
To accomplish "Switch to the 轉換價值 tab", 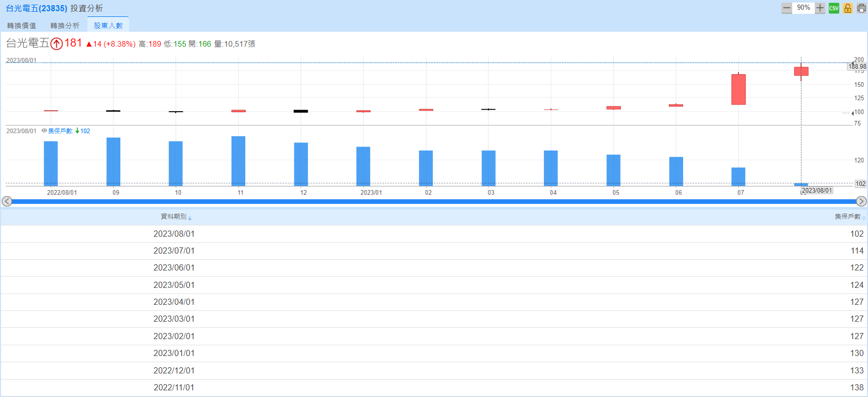I will pos(22,26).
